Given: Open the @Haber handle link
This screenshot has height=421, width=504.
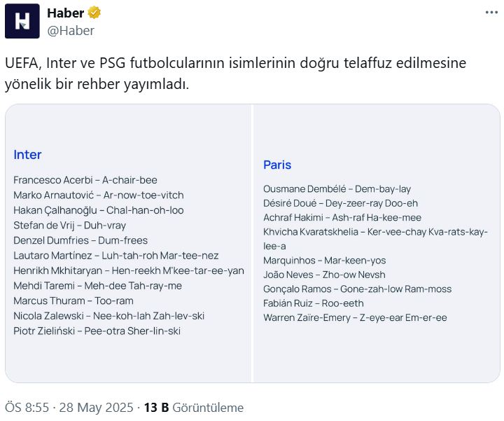Looking at the screenshot, I should coord(71,31).
